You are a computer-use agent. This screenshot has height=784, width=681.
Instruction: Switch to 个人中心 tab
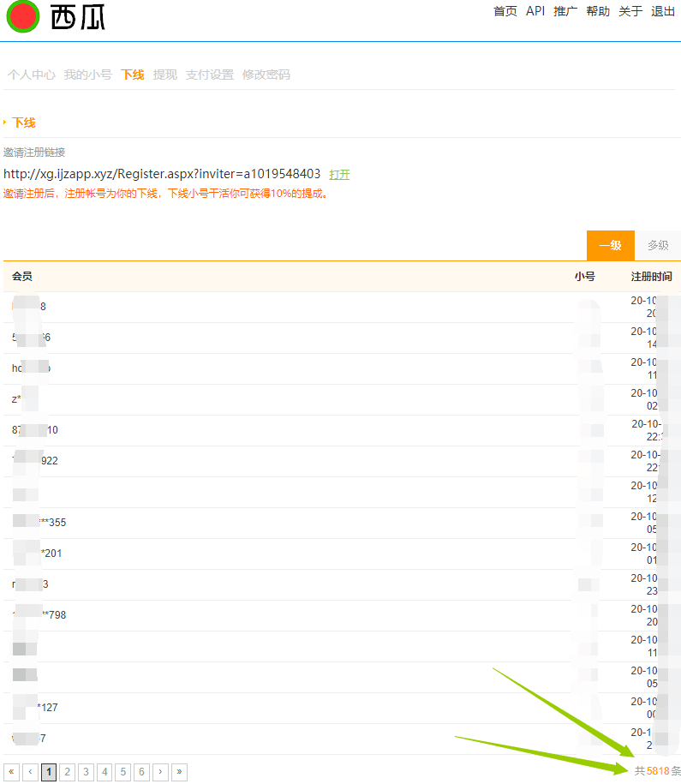tap(32, 75)
